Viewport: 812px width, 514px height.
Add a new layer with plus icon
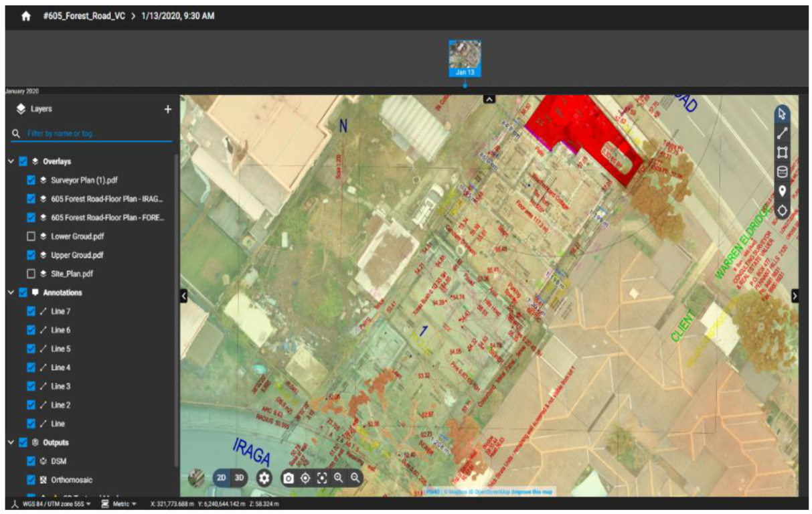[168, 109]
